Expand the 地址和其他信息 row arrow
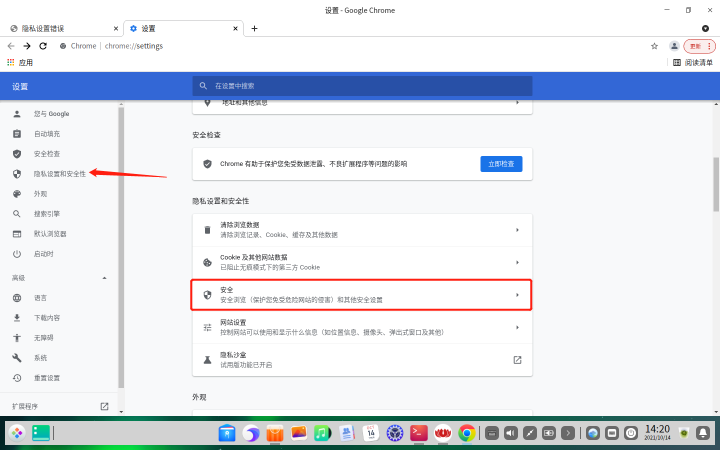The width and height of the screenshot is (720, 450). [x=517, y=103]
